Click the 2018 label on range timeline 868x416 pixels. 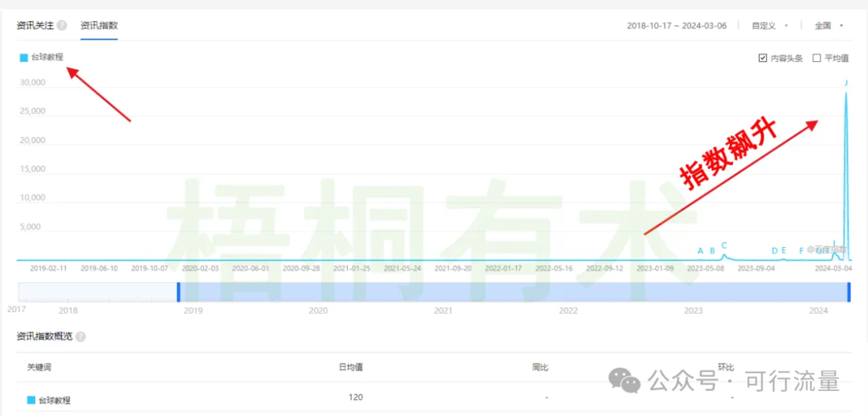coord(68,311)
